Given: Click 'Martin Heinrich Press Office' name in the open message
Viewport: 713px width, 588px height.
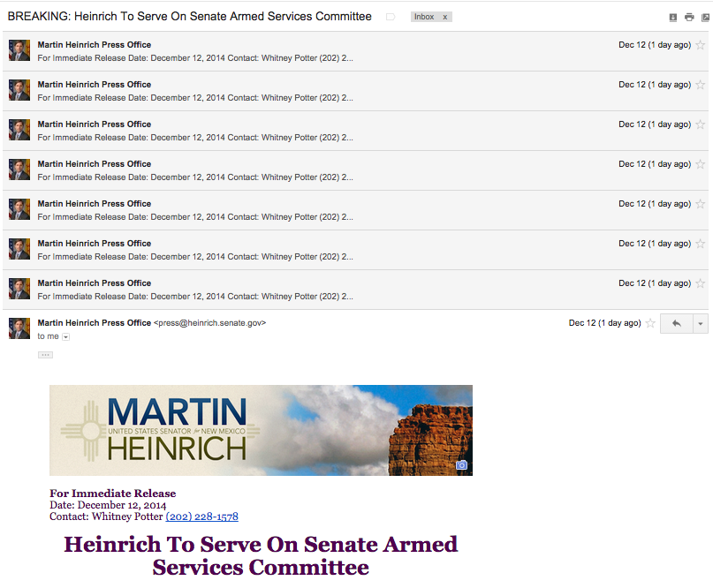Looking at the screenshot, I should [x=95, y=323].
